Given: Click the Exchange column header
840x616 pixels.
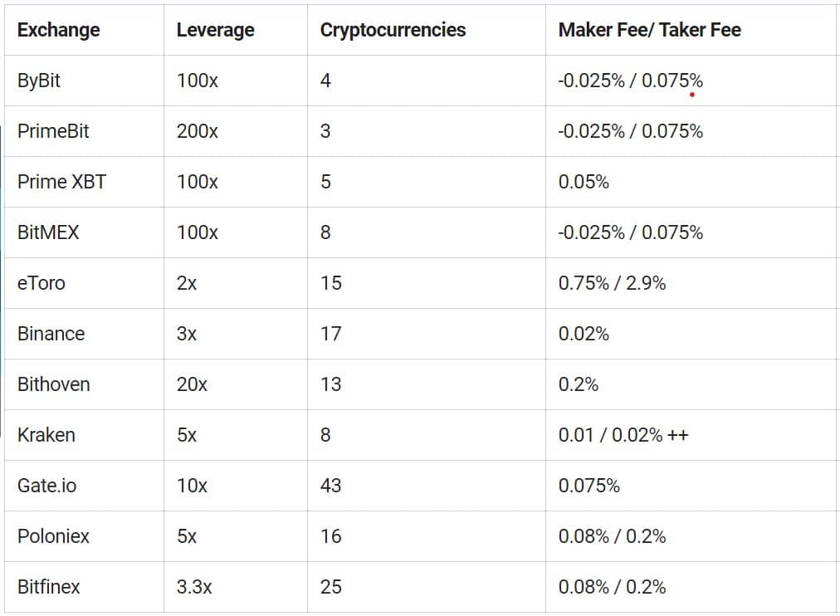Looking at the screenshot, I should [x=58, y=31].
